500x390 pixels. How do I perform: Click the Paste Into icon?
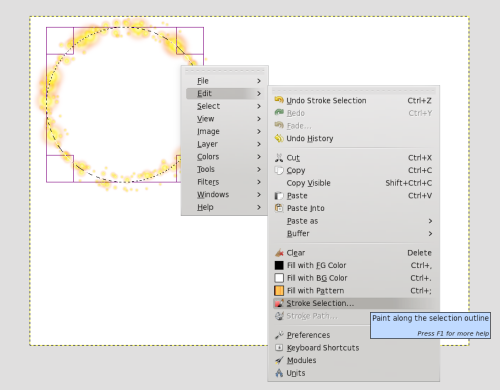[x=279, y=208]
